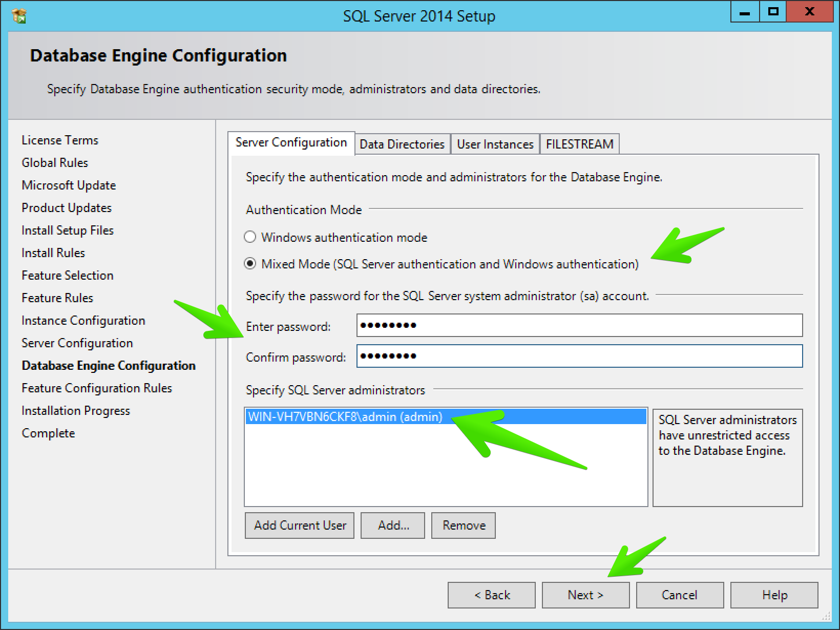
Task: Click the Specify SQL Server administrators label
Action: pyautogui.click(x=335, y=390)
